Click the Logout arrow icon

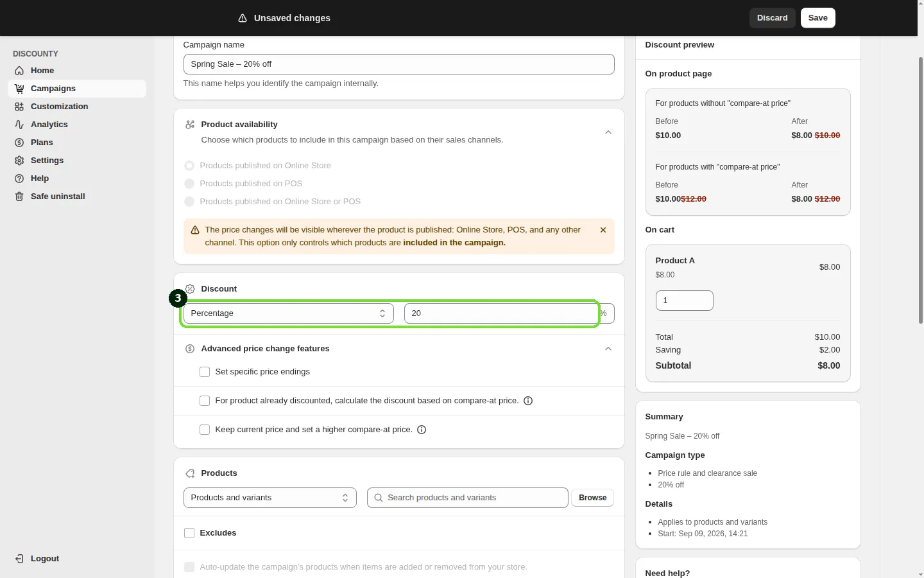click(x=19, y=559)
